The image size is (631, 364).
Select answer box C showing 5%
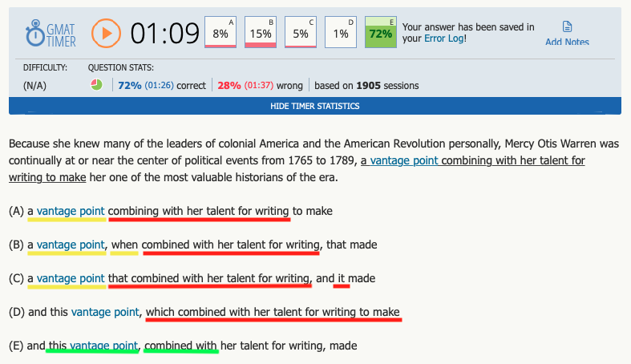(x=301, y=33)
